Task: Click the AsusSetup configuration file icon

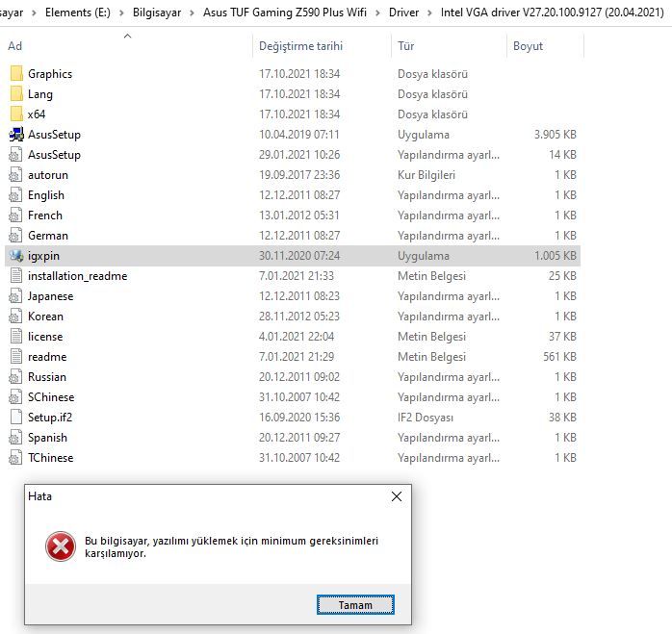Action: coord(15,155)
